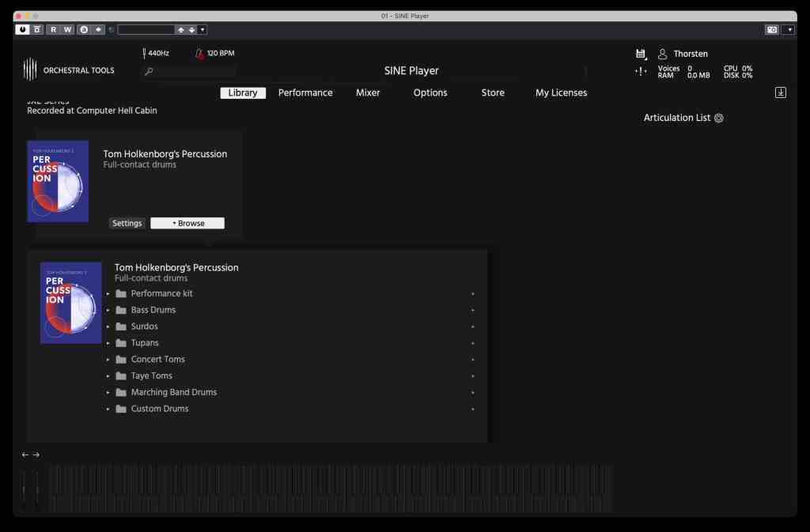Viewport: 810px width, 532px height.
Task: Toggle the metronome icon beside 120 BPM
Action: 199,53
